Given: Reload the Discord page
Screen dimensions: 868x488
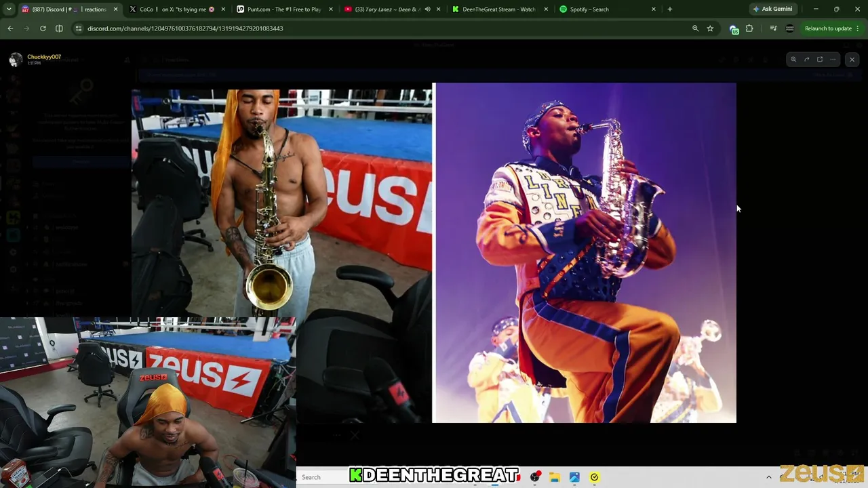Looking at the screenshot, I should click(43, 28).
